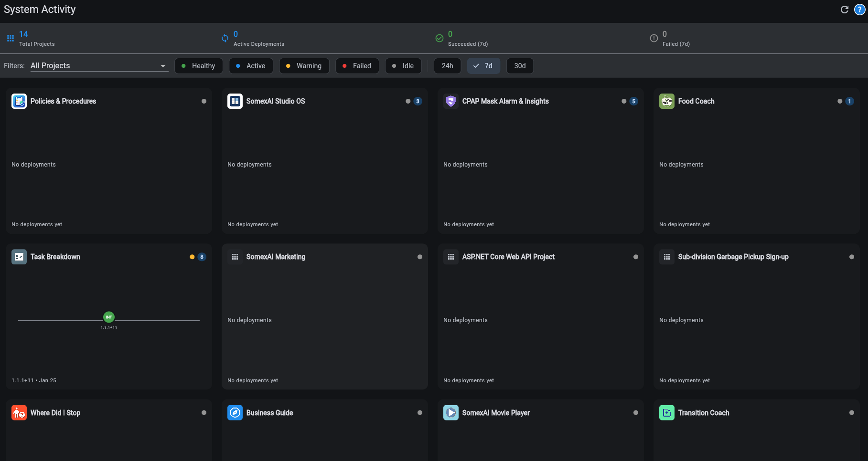Select the Food Coach app icon

pos(666,101)
